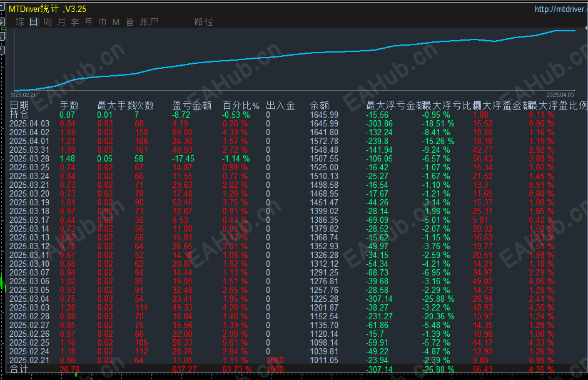588x380 pixels.
Task: Open the 币 currency tab
Action: tap(103, 22)
